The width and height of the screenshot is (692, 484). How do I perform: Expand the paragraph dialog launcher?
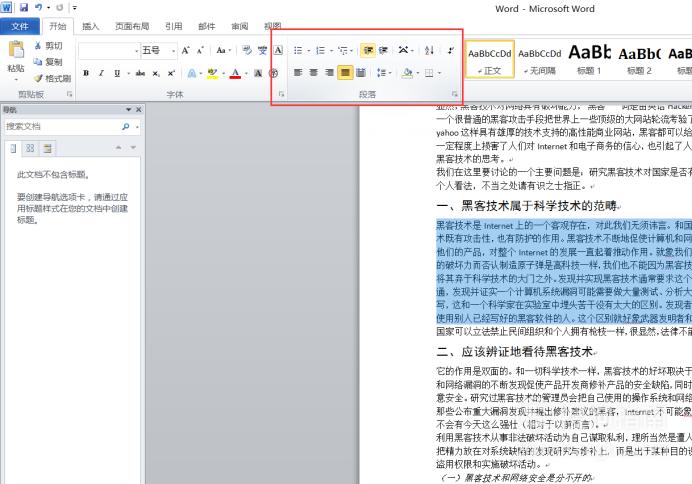tap(455, 94)
